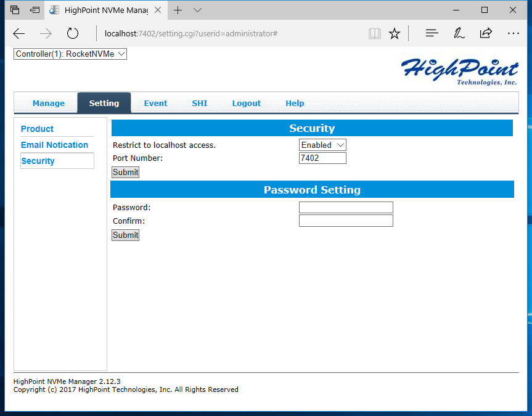Click the browser forward arrow
Viewport: 532px width, 416px height.
(46, 33)
